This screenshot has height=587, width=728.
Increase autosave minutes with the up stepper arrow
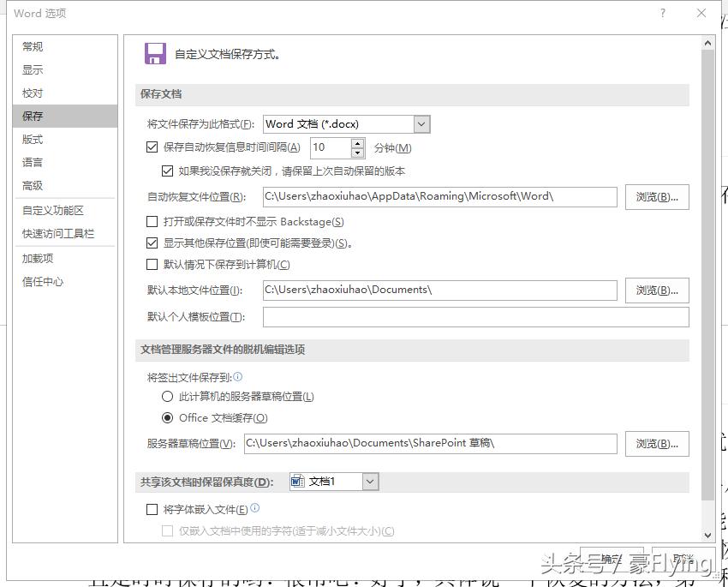tap(358, 143)
